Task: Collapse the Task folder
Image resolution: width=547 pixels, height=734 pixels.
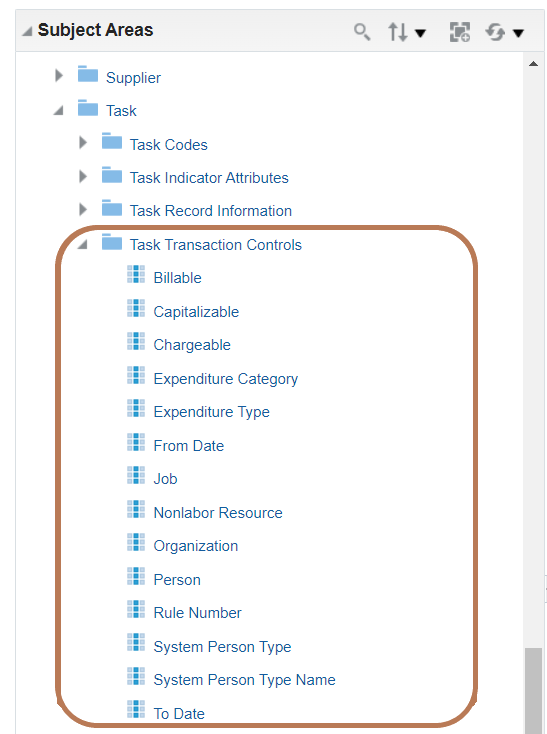Action: coord(58,110)
